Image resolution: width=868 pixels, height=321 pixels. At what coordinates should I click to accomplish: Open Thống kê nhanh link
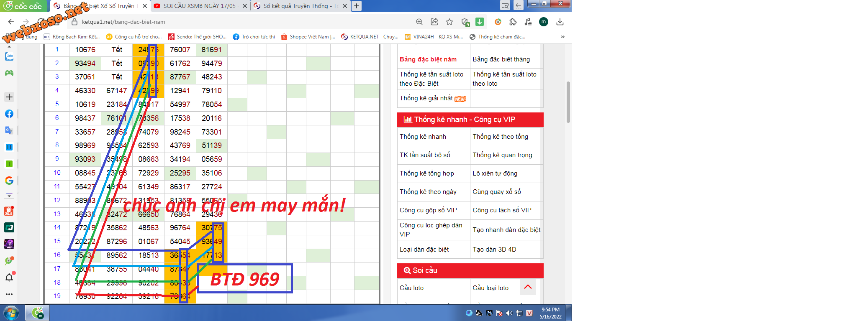[x=423, y=137]
